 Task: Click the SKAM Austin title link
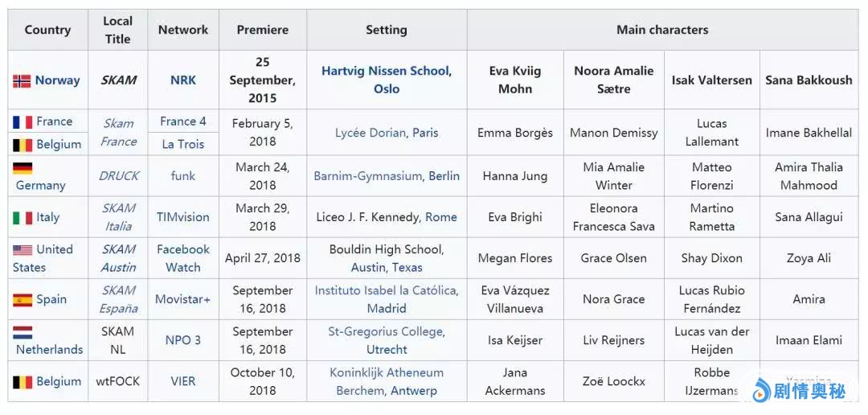click(118, 258)
